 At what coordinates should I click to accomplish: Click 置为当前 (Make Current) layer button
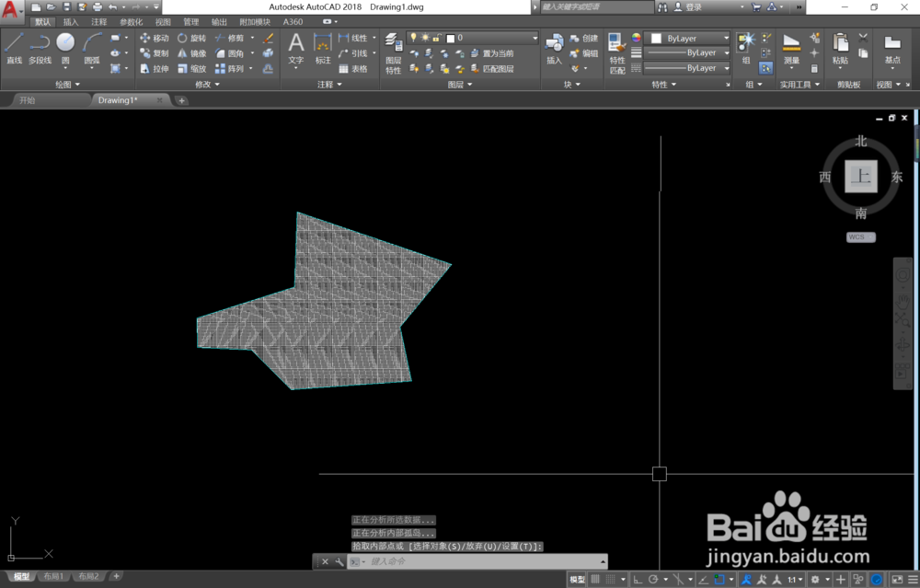tap(491, 53)
